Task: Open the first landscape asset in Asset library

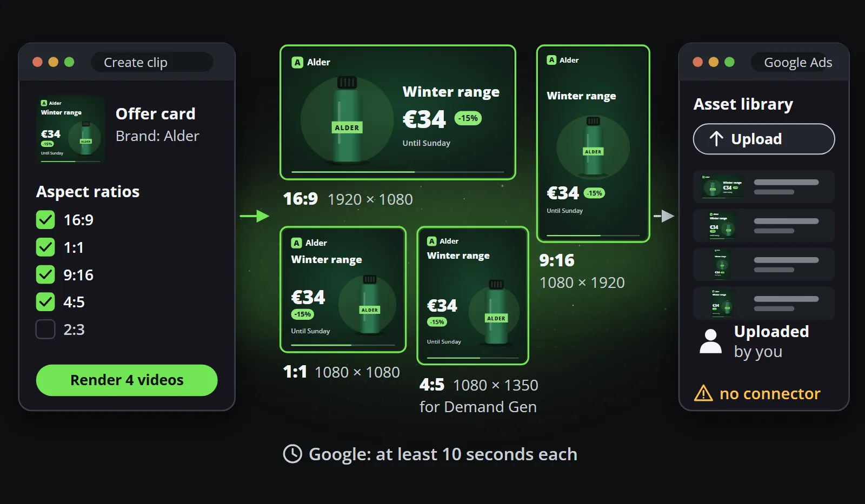Action: 763,186
